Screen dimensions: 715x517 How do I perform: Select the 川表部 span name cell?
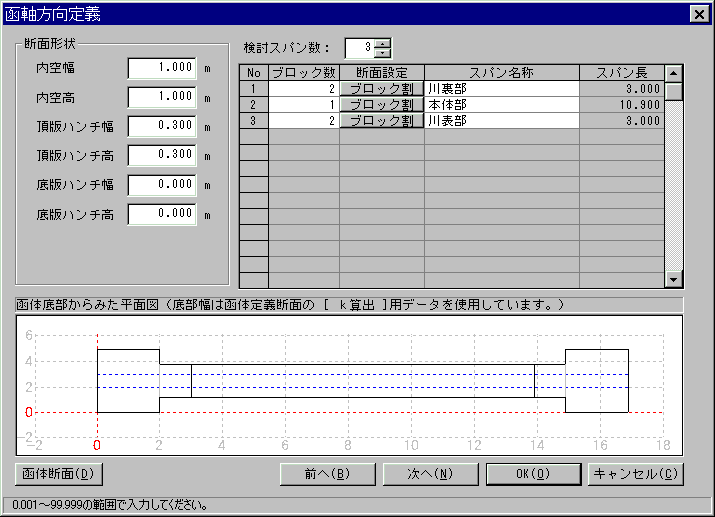coord(502,120)
